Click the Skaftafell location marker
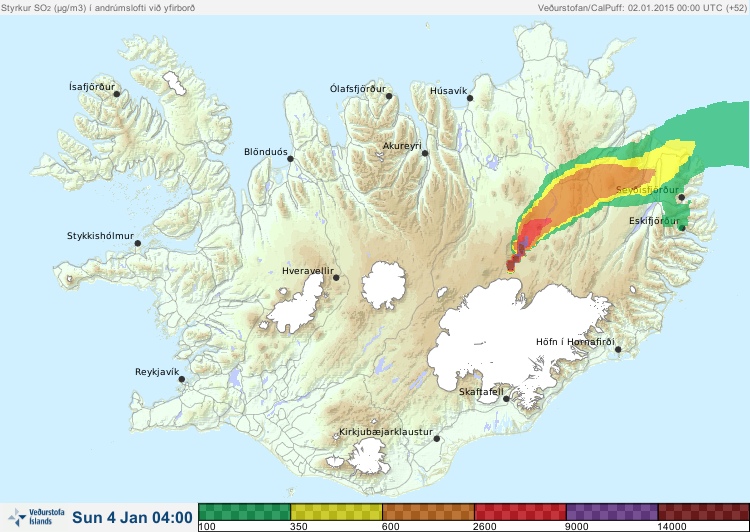 (506, 399)
